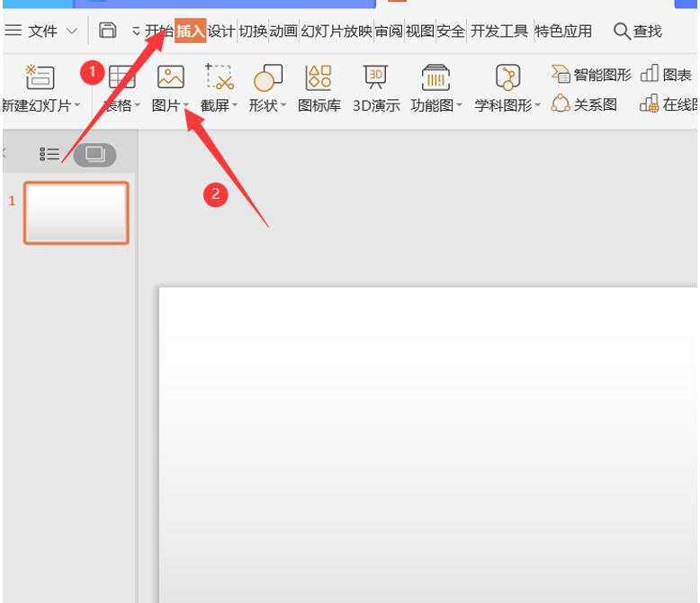Open the 安全 tab
700x603 pixels.
pyautogui.click(x=451, y=31)
